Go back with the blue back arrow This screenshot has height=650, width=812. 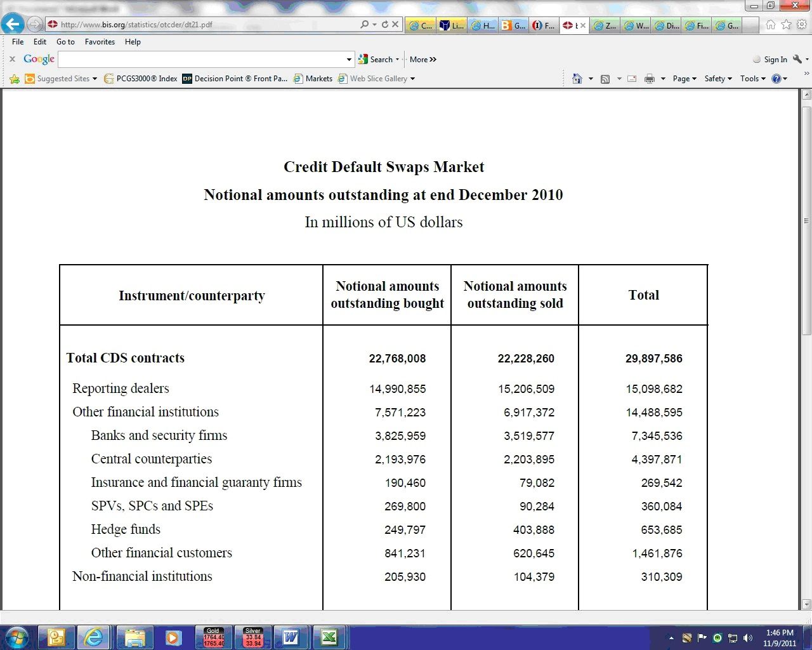[13, 24]
